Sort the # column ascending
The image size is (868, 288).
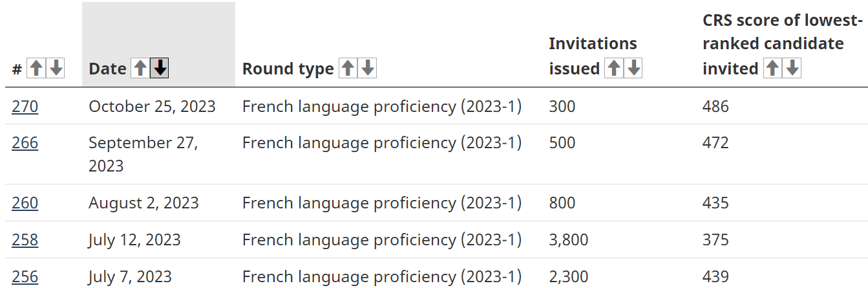(36, 68)
